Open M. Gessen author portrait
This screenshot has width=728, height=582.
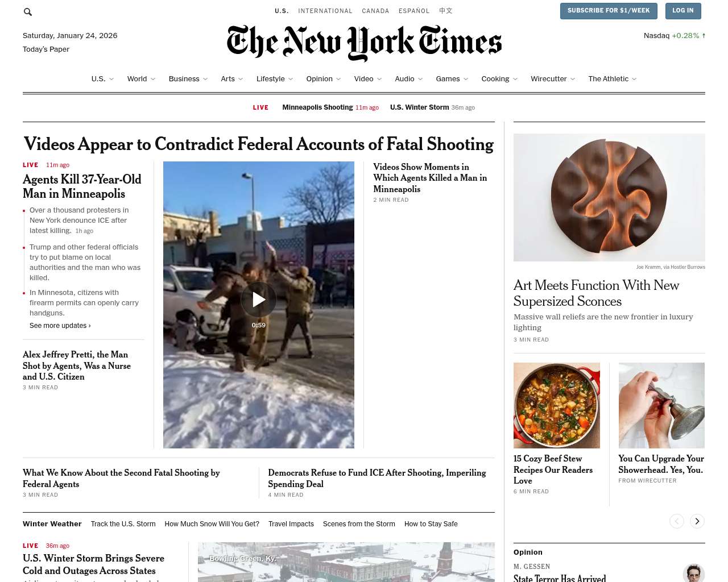693,573
